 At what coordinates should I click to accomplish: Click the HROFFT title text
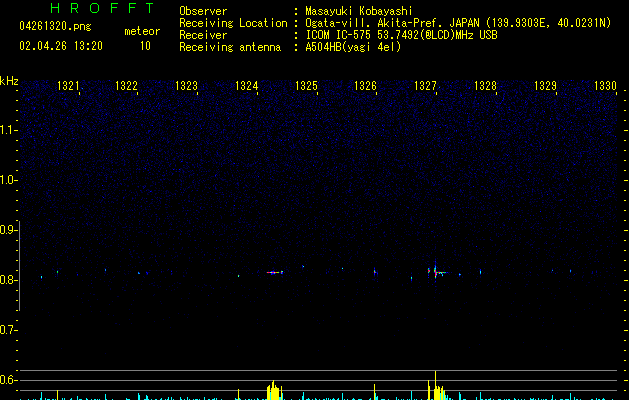[103, 8]
